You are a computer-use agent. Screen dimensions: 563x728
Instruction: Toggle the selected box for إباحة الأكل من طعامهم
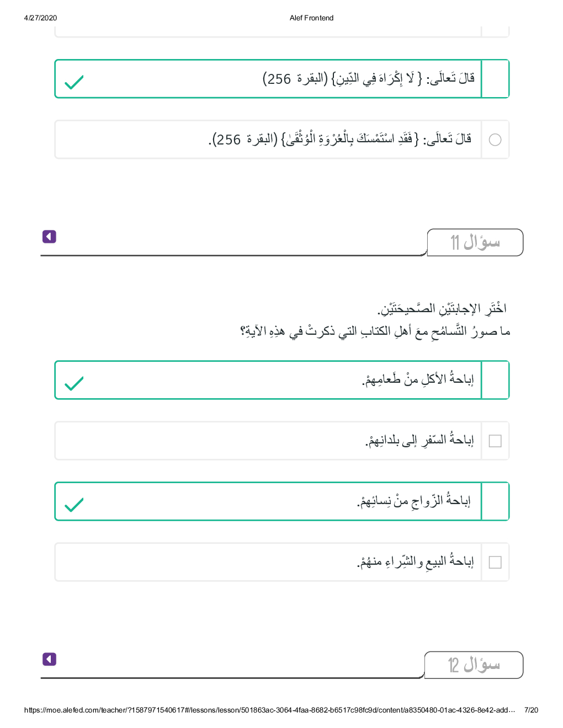(495, 380)
